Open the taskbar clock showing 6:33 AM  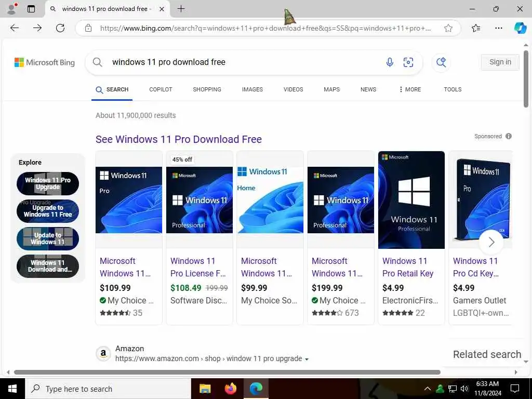[x=487, y=389]
